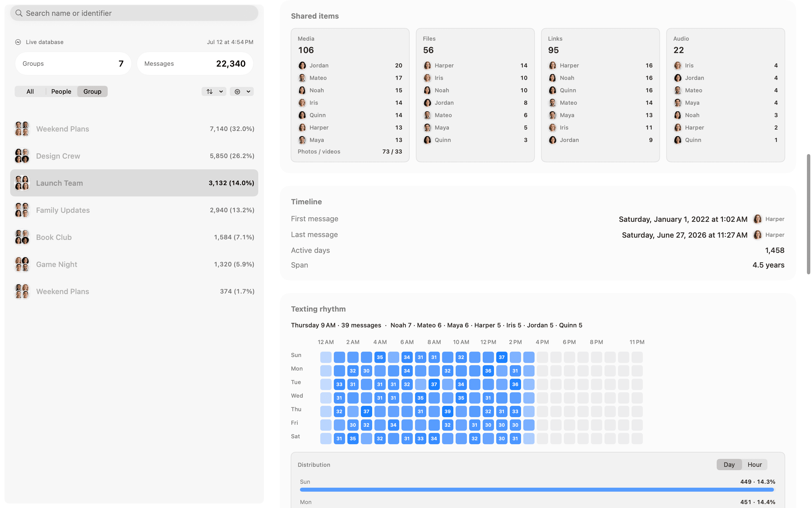Click Jordan's avatar in the Media card
Screen dimensions: 812x508
(x=302, y=65)
